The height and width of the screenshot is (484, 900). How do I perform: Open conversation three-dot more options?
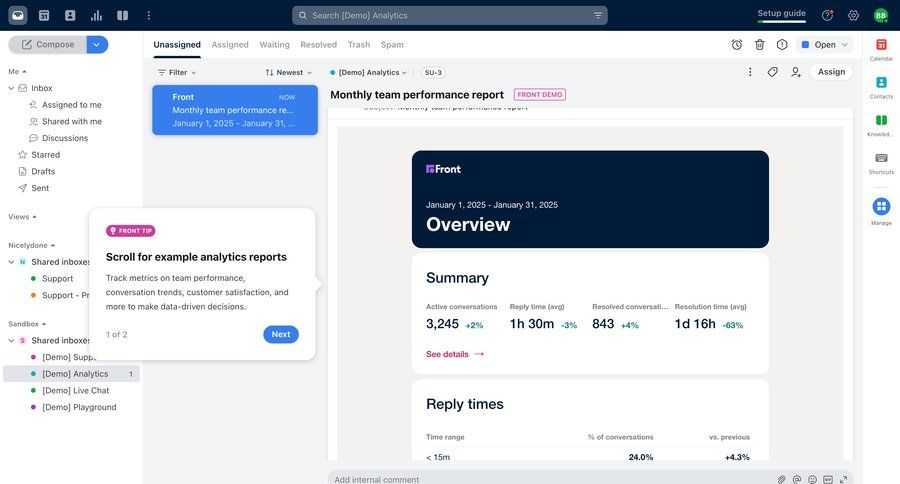point(750,72)
